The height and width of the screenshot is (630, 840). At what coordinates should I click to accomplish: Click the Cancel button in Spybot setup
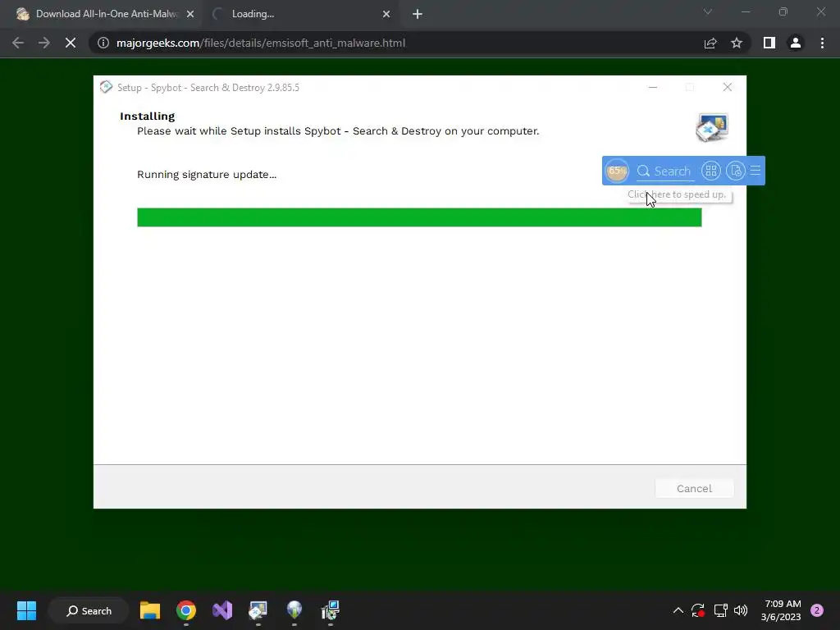click(x=694, y=489)
